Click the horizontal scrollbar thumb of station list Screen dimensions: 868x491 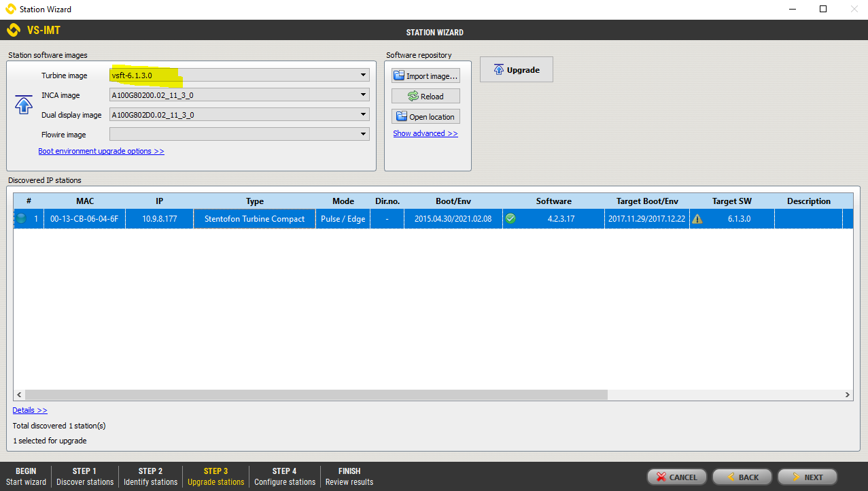[x=316, y=394]
